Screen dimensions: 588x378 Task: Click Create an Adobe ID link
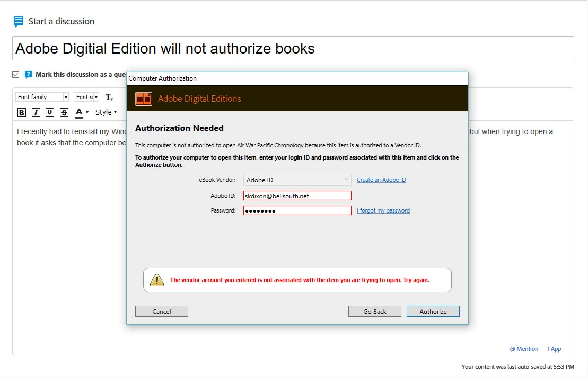pos(381,180)
